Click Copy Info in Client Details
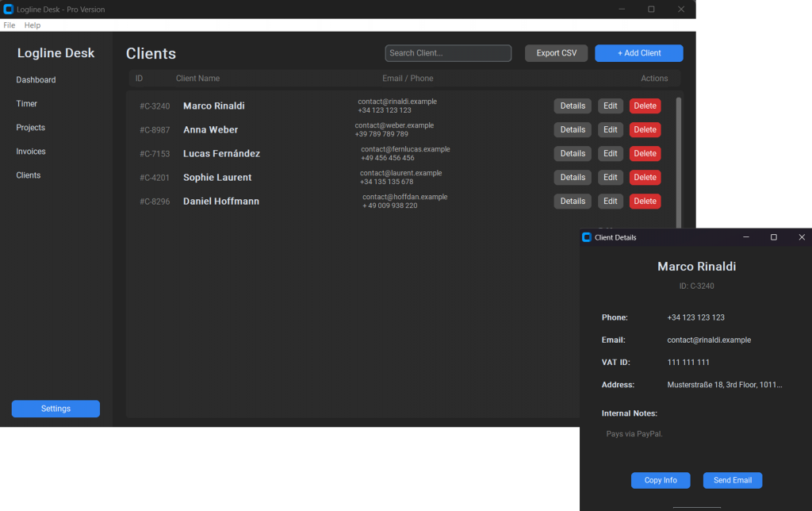Viewport: 812px width, 511px height. [660, 480]
